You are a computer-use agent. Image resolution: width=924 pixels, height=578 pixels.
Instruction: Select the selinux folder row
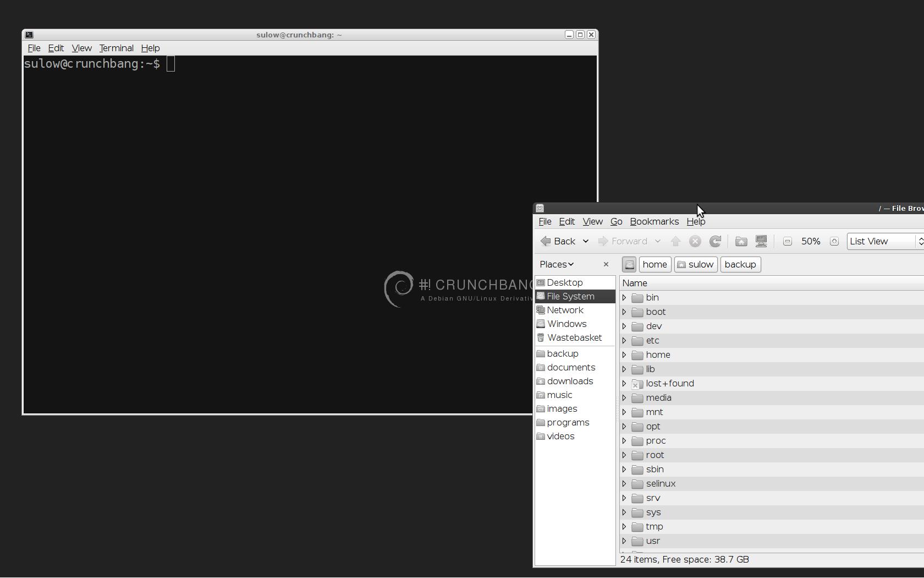pyautogui.click(x=772, y=483)
